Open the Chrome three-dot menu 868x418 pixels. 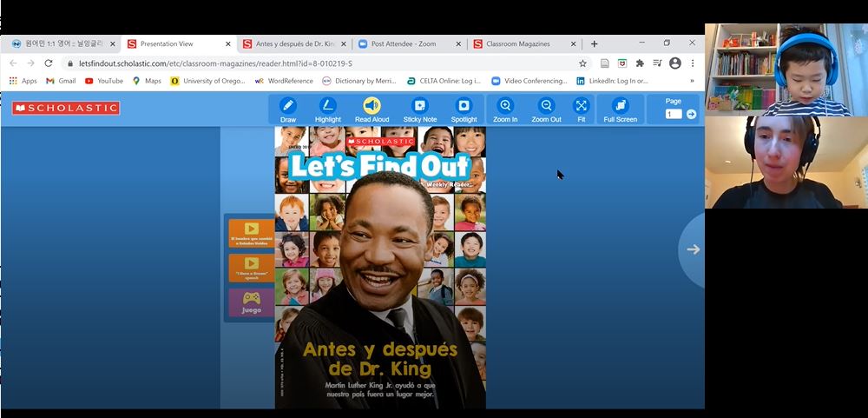pos(692,63)
